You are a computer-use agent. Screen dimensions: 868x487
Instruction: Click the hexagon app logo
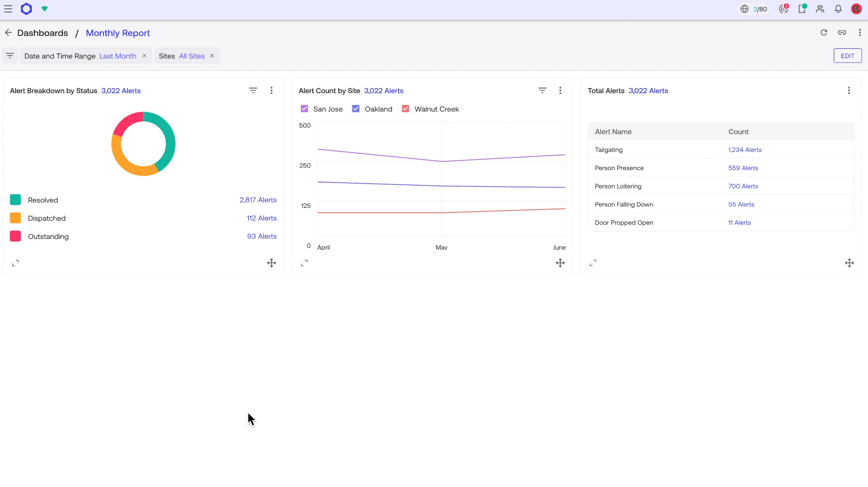click(26, 8)
